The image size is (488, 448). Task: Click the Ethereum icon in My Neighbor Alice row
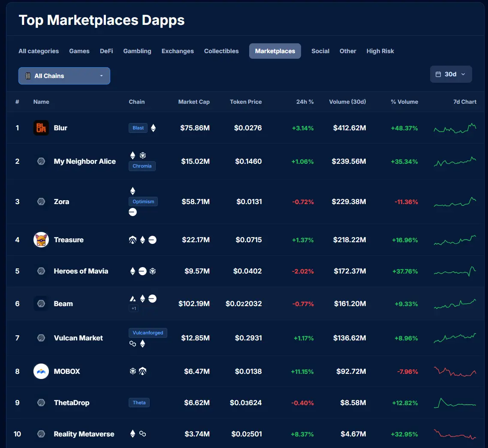tap(133, 155)
